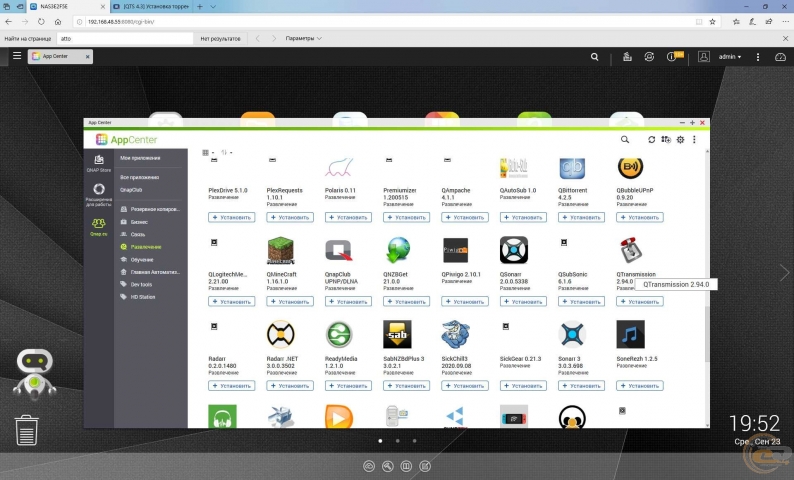
Task: Select Резервное копирование category
Action: tap(151, 209)
